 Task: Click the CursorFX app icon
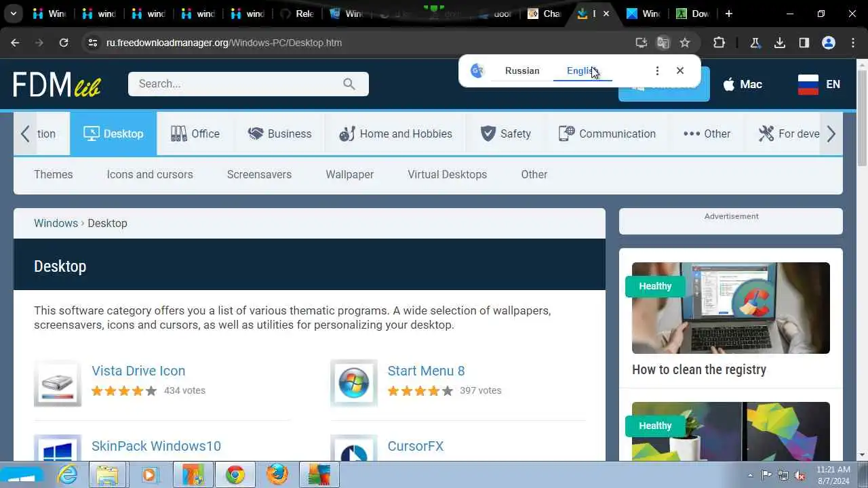(x=354, y=448)
